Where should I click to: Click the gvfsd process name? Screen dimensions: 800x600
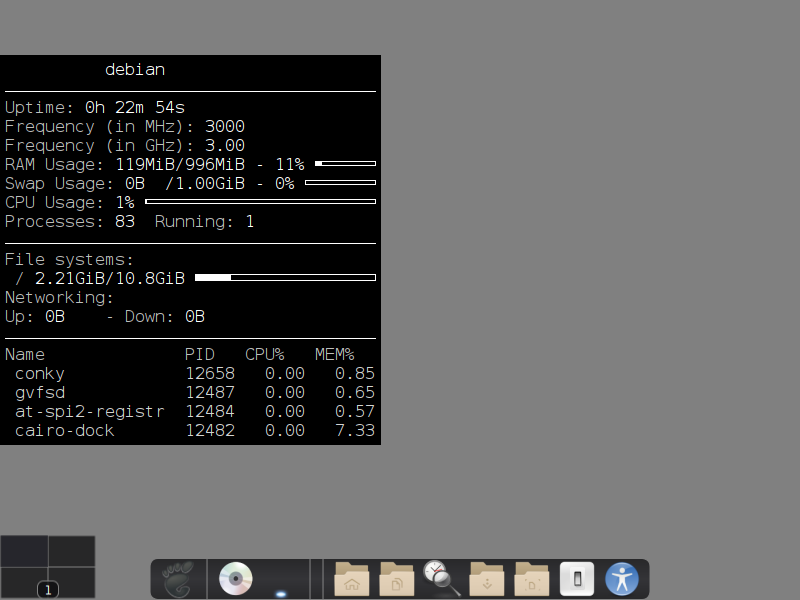tap(39, 392)
